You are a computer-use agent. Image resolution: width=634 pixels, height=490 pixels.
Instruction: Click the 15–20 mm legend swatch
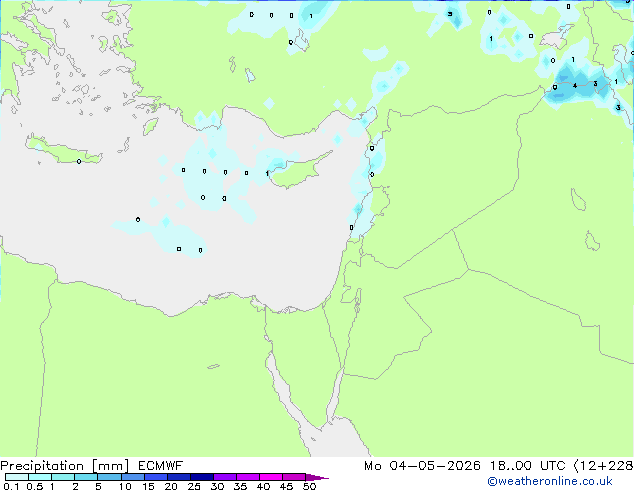pos(155,477)
